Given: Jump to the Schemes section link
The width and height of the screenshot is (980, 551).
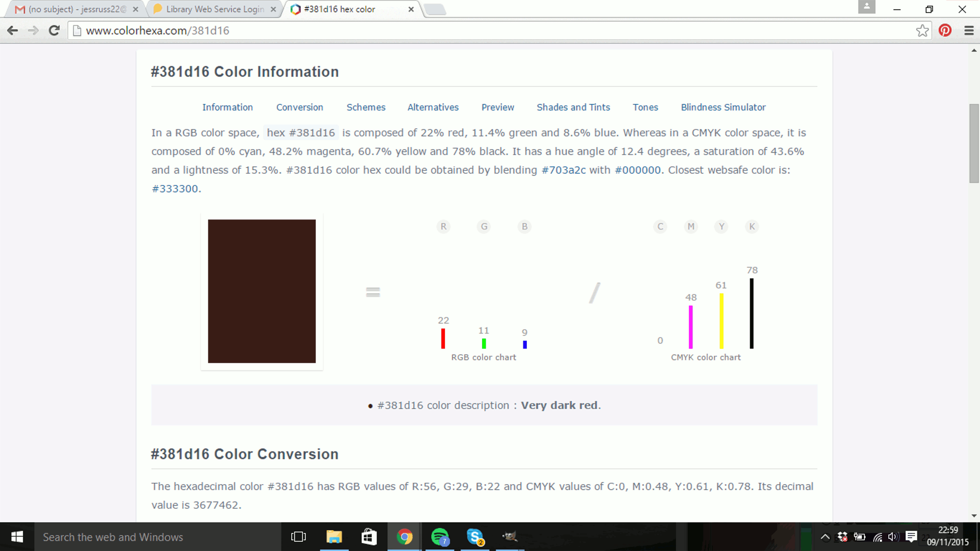Looking at the screenshot, I should coord(366,107).
